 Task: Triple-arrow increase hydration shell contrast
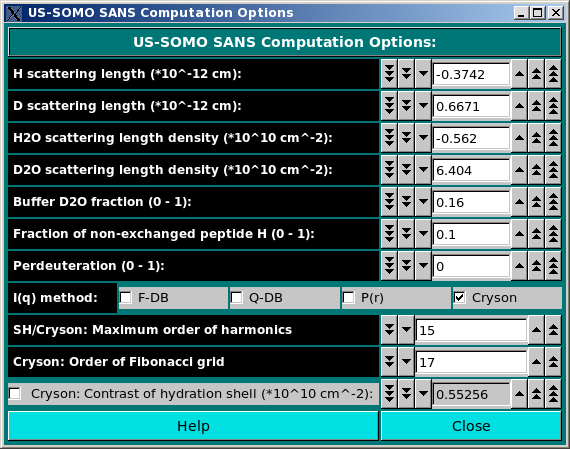tap(553, 394)
